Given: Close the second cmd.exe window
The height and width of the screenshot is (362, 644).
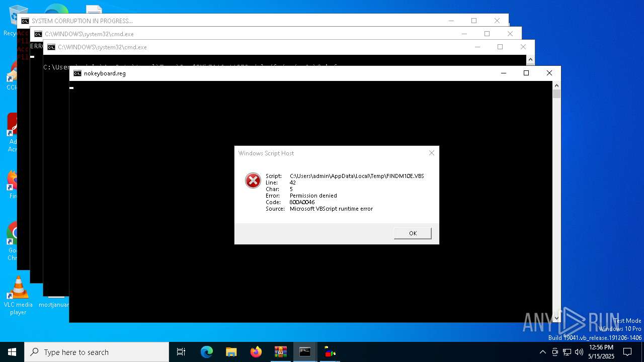Looking at the screenshot, I should click(510, 34).
